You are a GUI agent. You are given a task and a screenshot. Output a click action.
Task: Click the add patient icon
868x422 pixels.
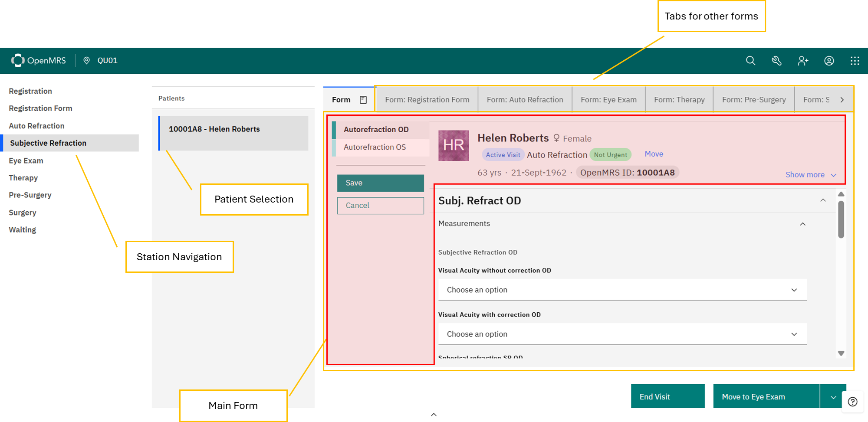[803, 61]
